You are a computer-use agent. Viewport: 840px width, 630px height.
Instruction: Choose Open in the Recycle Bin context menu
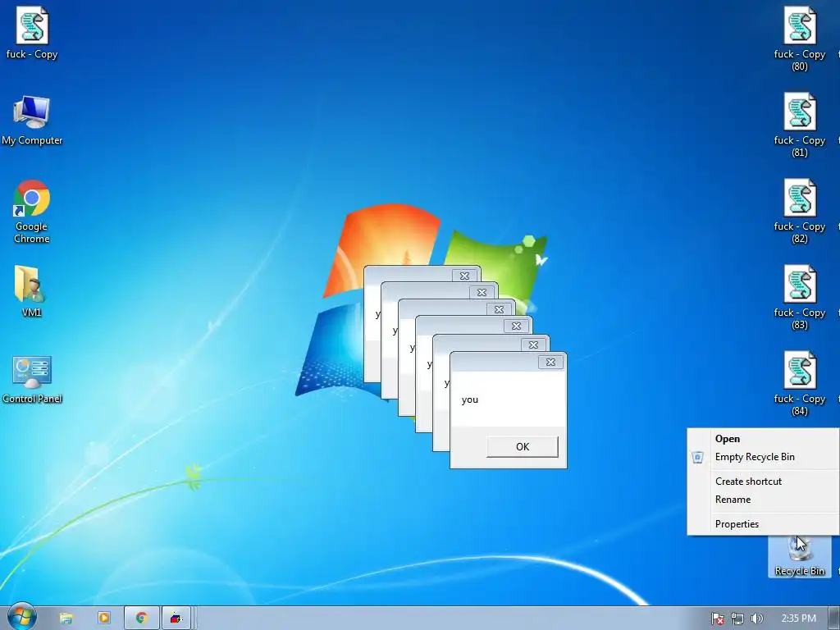tap(763, 439)
